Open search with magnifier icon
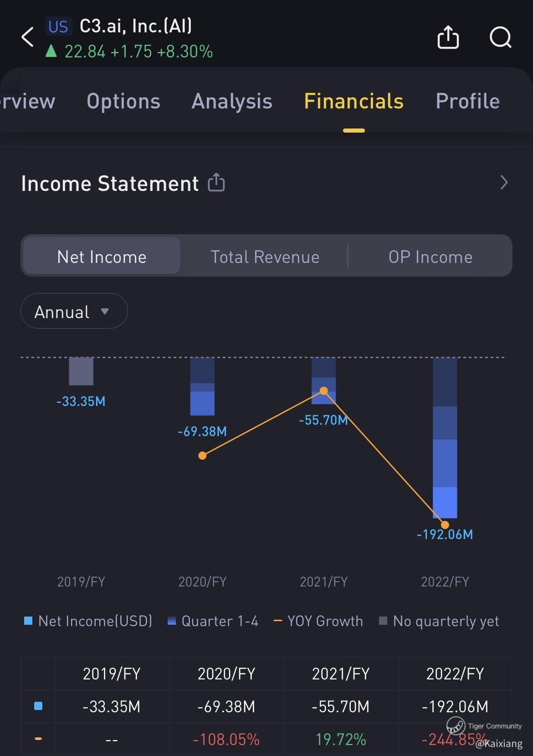This screenshot has height=756, width=533. 500,37
